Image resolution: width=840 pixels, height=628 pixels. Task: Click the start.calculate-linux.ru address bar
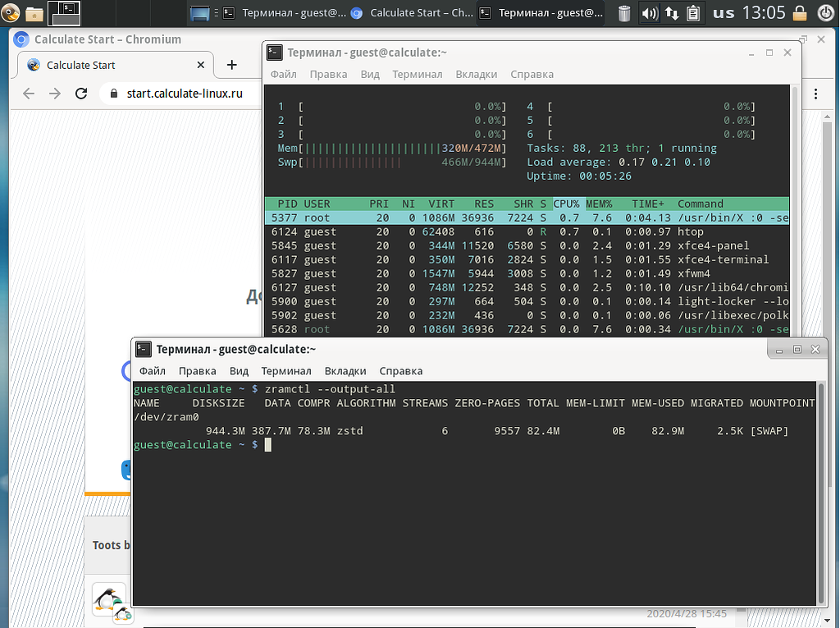click(x=185, y=94)
